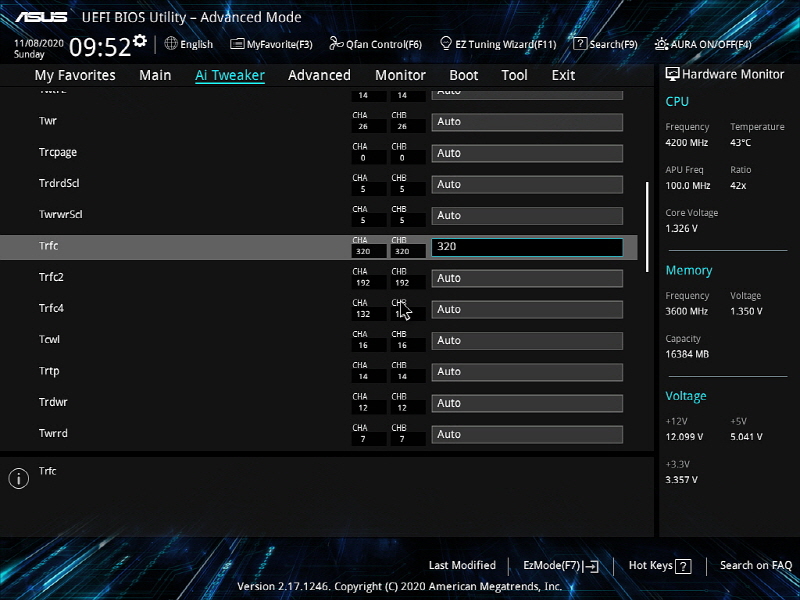Click the 11/08/2020 Sunday date
The width and height of the screenshot is (800, 600).
pyautogui.click(x=38, y=48)
